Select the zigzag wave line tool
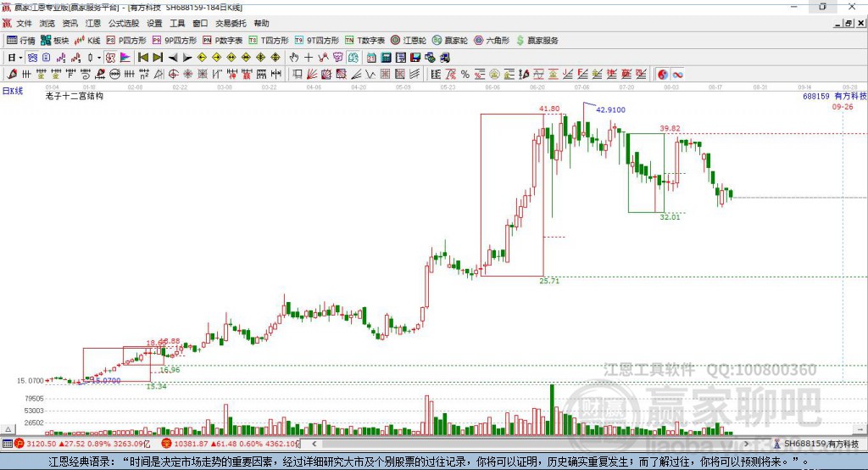Viewport: 868px width, 470px height. pyautogui.click(x=370, y=75)
